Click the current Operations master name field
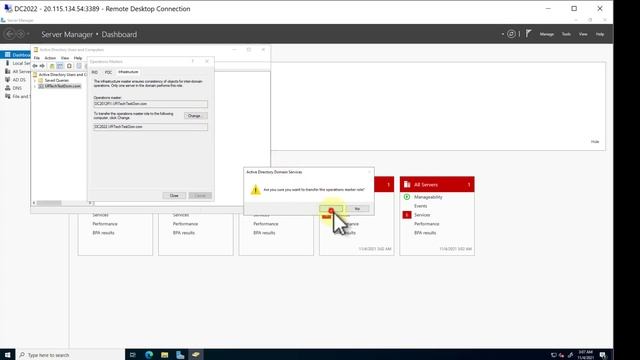640x360 pixels. pos(150,104)
